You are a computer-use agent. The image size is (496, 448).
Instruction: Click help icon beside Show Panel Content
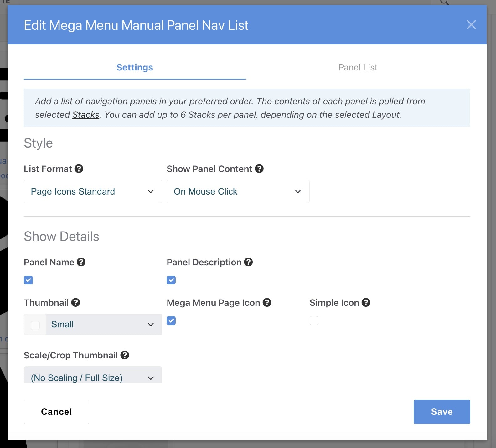pos(259,169)
